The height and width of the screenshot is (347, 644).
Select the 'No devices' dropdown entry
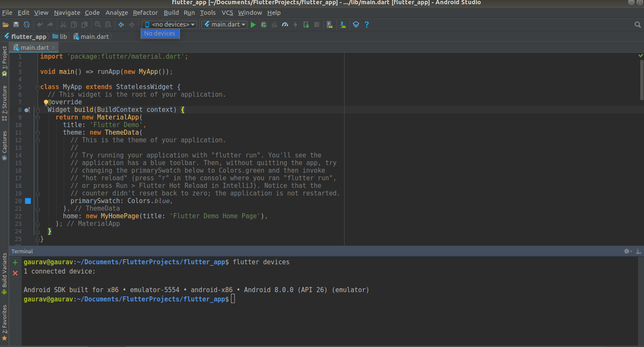click(x=160, y=33)
